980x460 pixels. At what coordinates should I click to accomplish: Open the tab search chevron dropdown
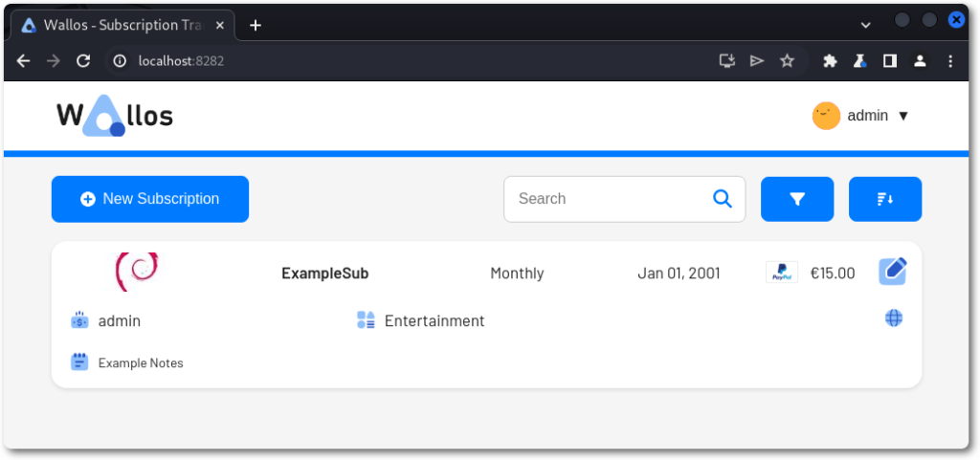point(866,25)
